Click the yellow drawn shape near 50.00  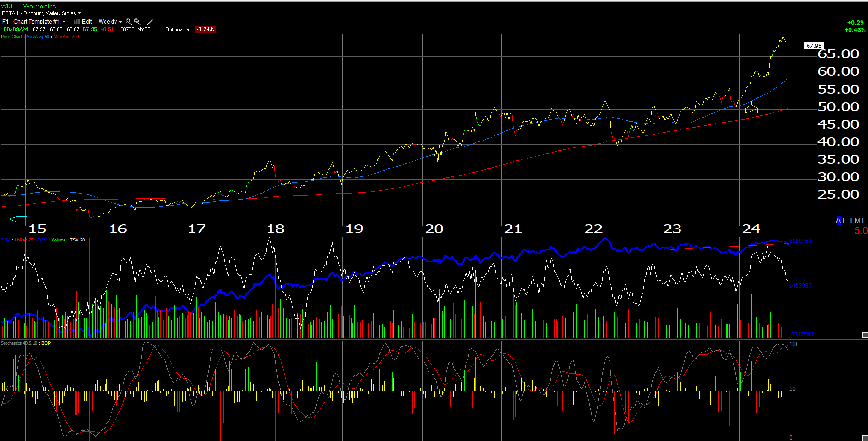(751, 109)
